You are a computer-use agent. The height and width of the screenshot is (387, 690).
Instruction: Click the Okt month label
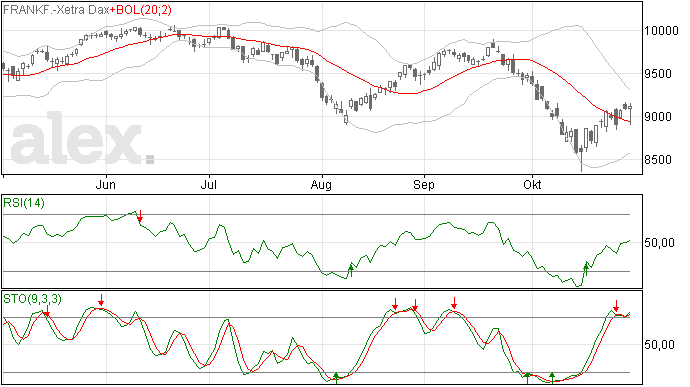(x=532, y=184)
